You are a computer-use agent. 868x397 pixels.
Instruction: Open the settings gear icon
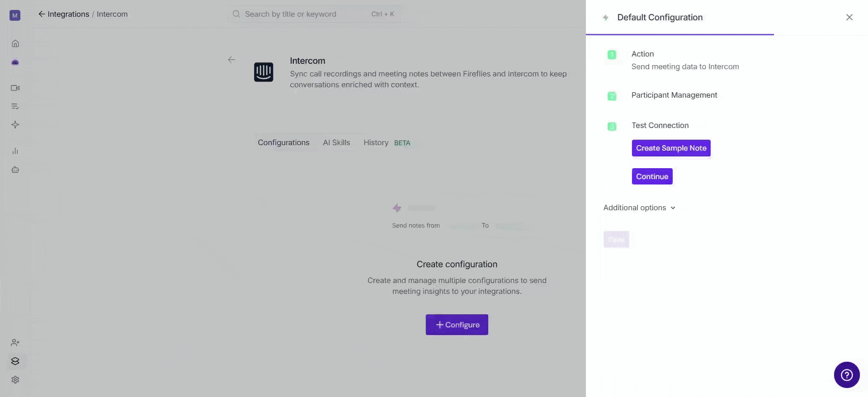tap(15, 380)
